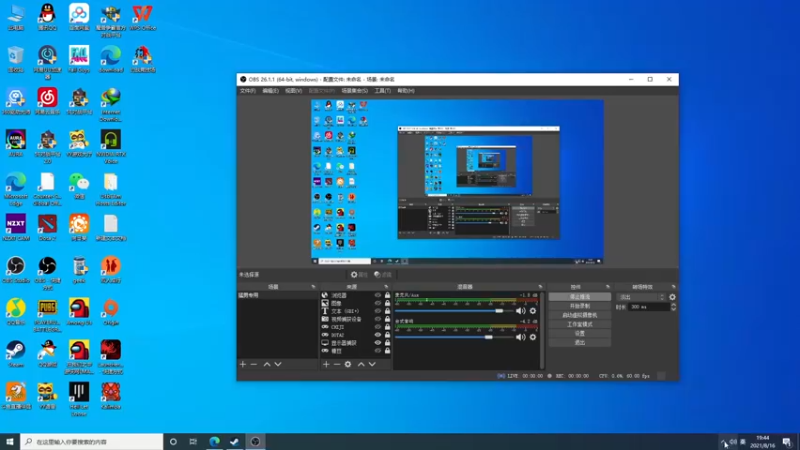
Task: Toggle visibility of the 显示器捕获 source
Action: coord(378,343)
